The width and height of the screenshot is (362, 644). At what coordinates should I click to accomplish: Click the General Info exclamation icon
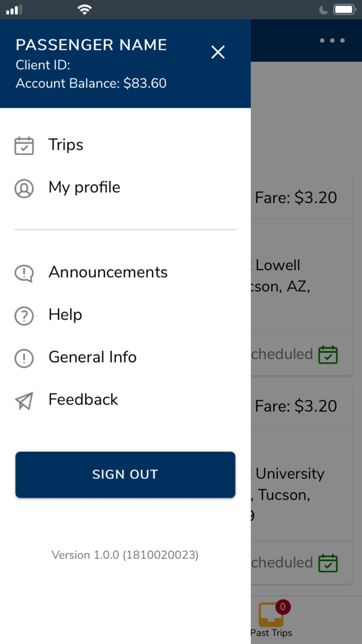[24, 358]
